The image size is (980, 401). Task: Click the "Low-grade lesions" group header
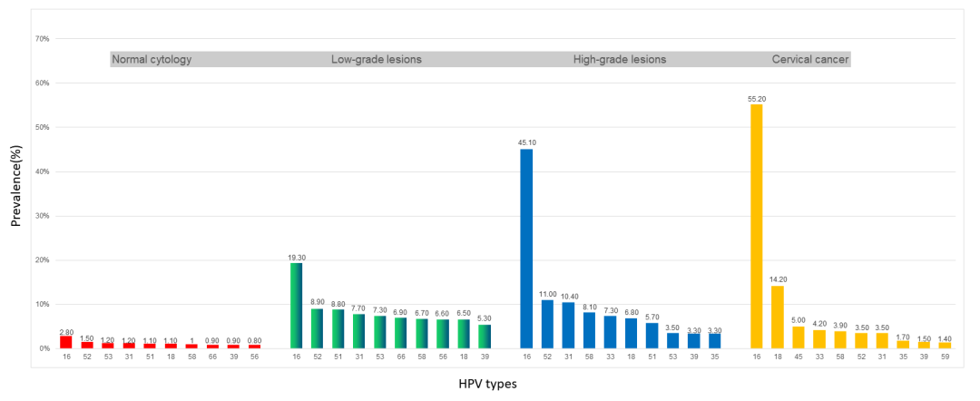tap(377, 60)
